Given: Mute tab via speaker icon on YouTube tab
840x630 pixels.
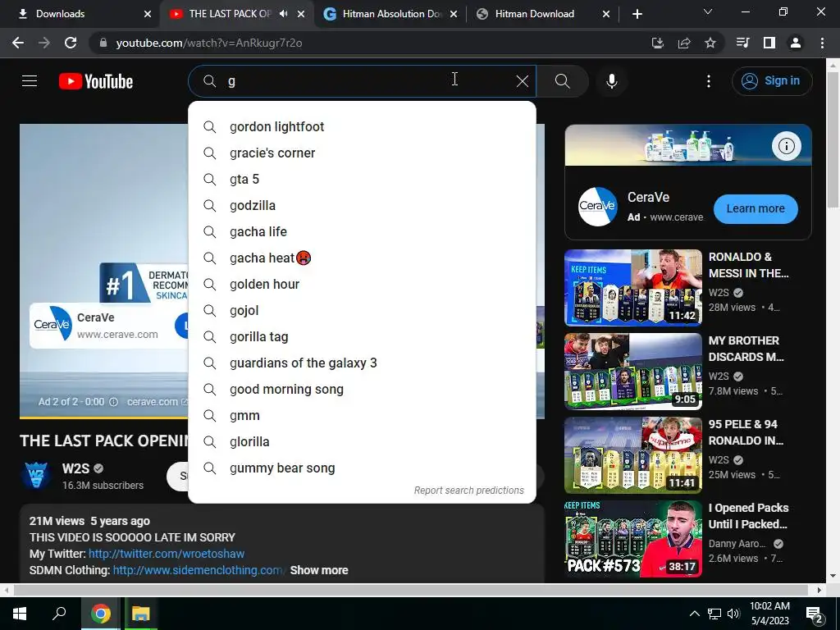Looking at the screenshot, I should (x=283, y=14).
